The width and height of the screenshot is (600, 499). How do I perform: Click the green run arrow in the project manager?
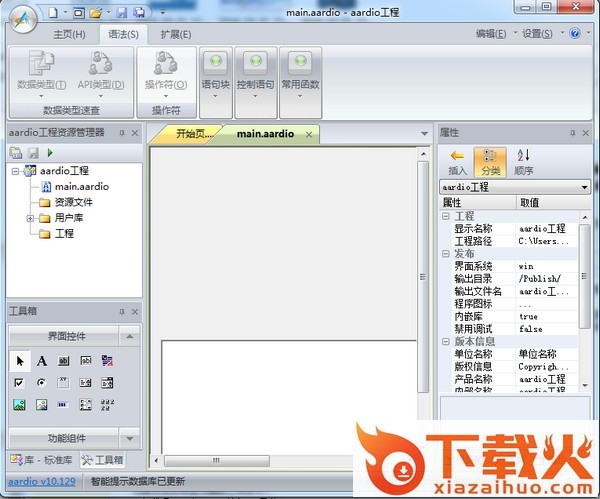click(50, 153)
